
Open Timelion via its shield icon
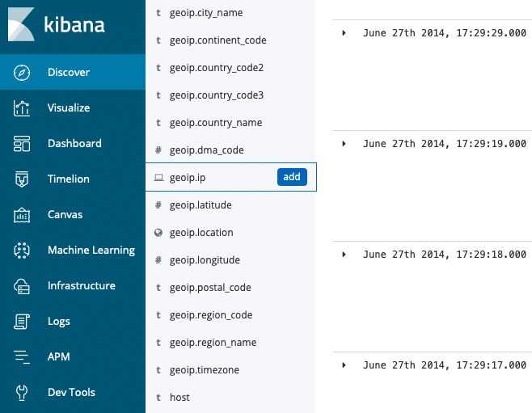coord(23,179)
